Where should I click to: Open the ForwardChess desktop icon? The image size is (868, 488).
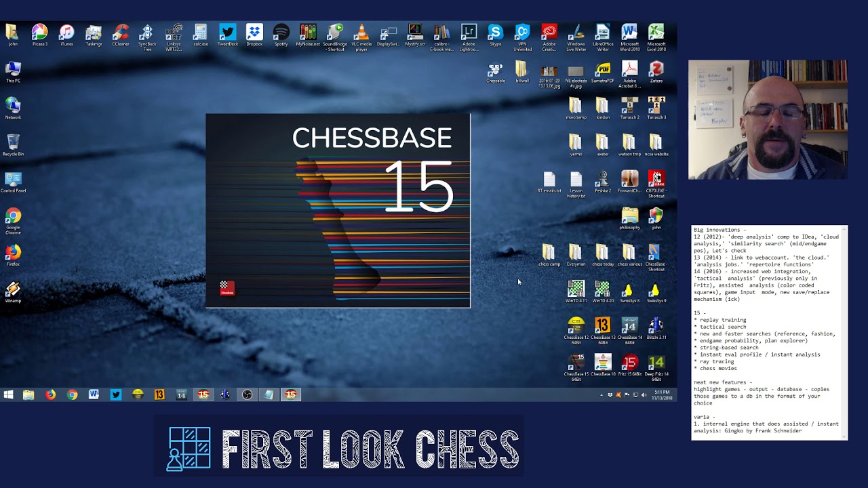click(x=629, y=182)
